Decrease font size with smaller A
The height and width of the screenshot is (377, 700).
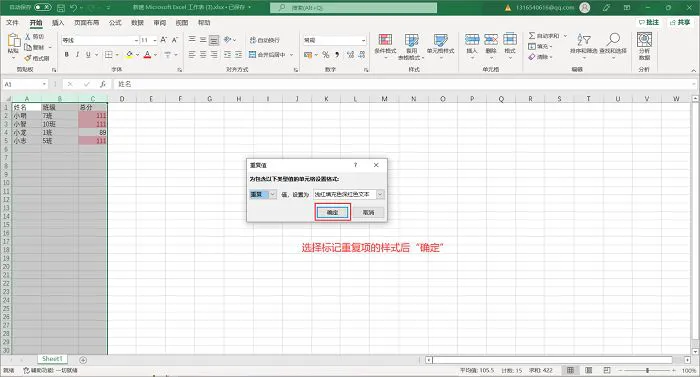(x=175, y=40)
